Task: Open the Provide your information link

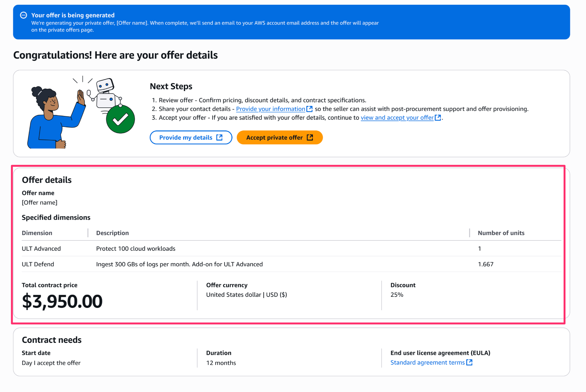Action: click(x=270, y=109)
